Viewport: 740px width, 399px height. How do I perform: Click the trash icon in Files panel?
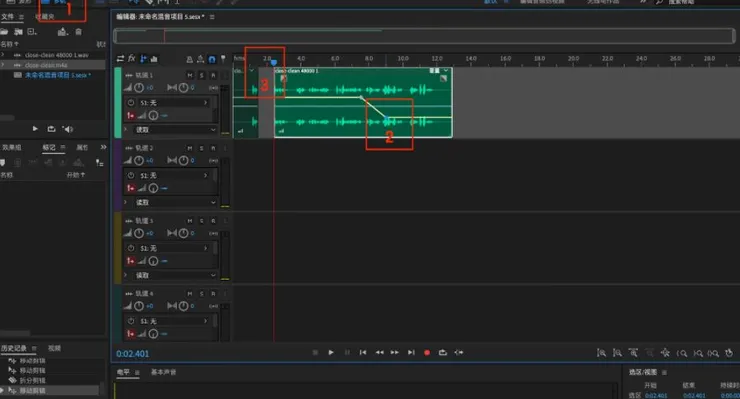tap(78, 32)
